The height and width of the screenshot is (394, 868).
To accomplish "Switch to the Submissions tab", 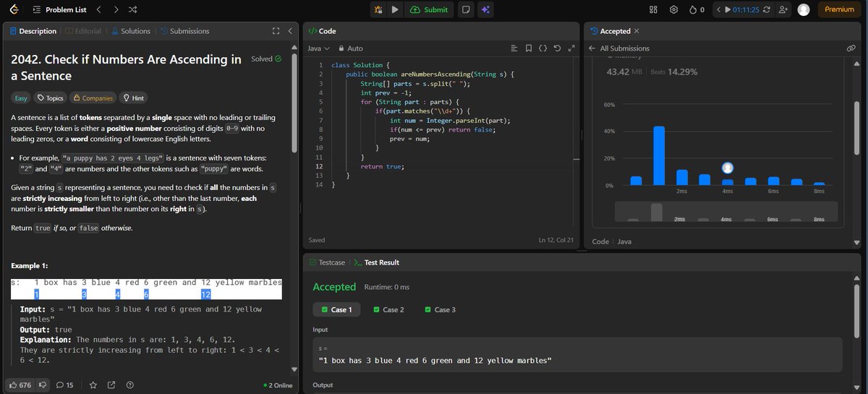I will pos(184,31).
